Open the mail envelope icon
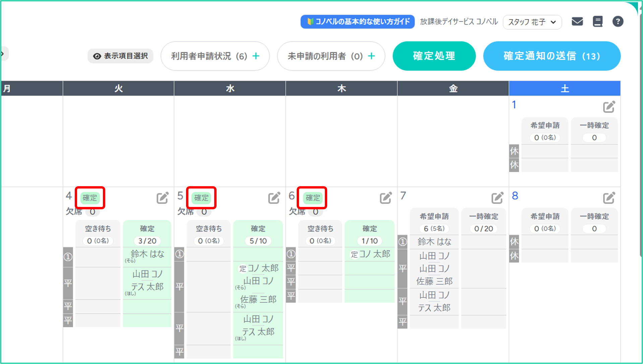643x364 pixels. pyautogui.click(x=577, y=22)
